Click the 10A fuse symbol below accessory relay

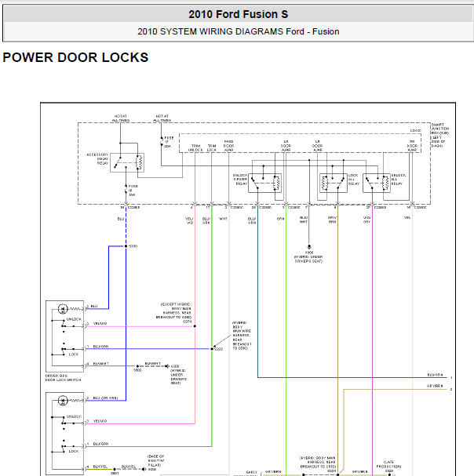[126, 190]
